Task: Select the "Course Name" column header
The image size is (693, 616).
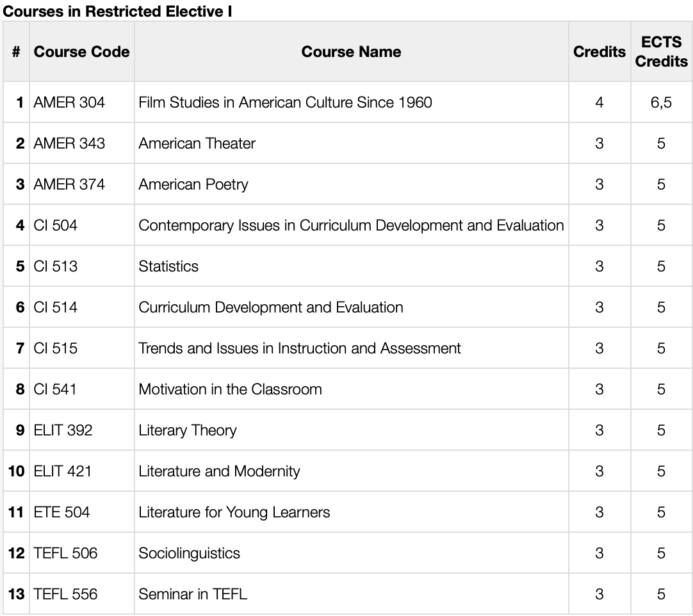Action: pyautogui.click(x=351, y=52)
